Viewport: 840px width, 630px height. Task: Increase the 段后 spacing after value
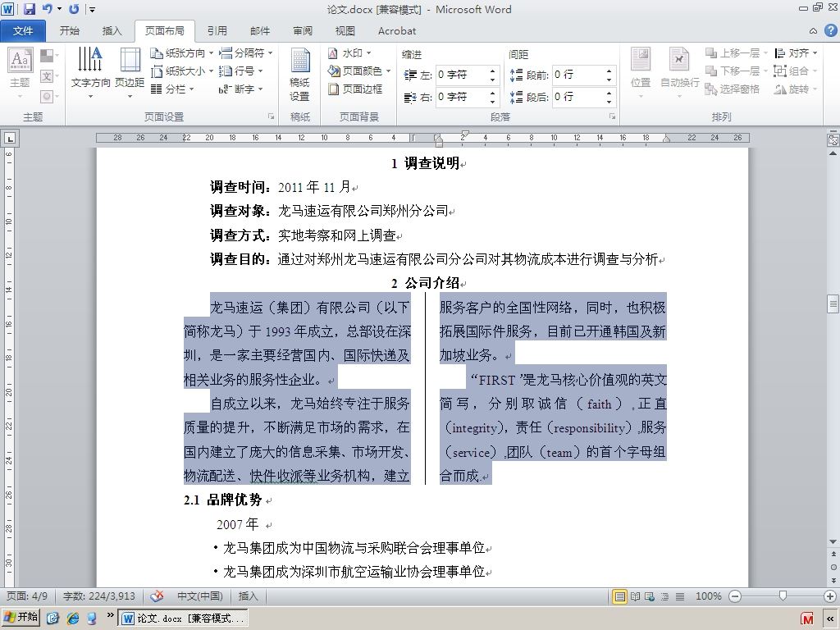(x=609, y=94)
